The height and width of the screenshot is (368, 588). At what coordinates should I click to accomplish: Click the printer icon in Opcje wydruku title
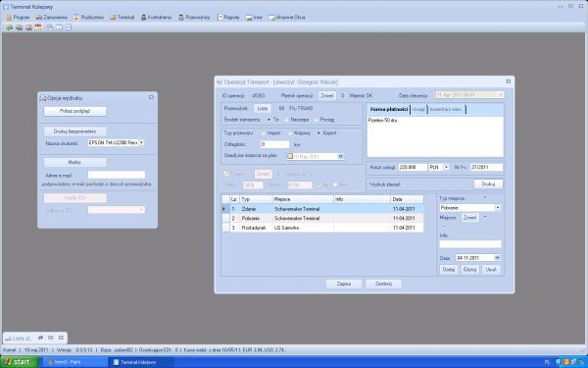click(43, 98)
